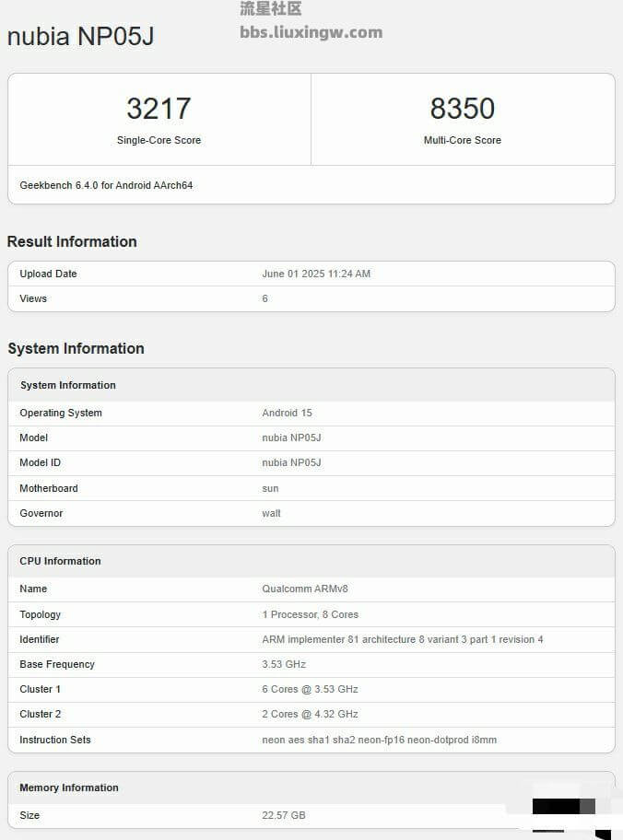The width and height of the screenshot is (623, 840).
Task: Select the governor value walt
Action: coord(271,513)
